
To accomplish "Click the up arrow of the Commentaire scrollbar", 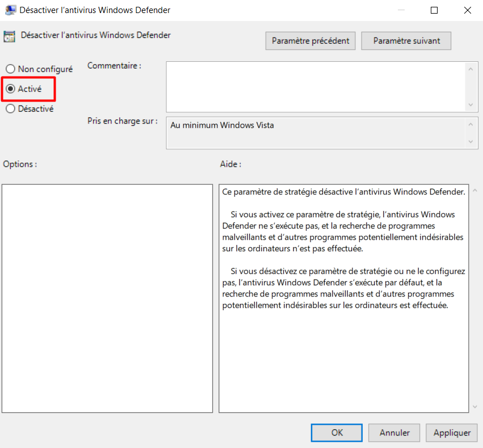I will pos(471,68).
